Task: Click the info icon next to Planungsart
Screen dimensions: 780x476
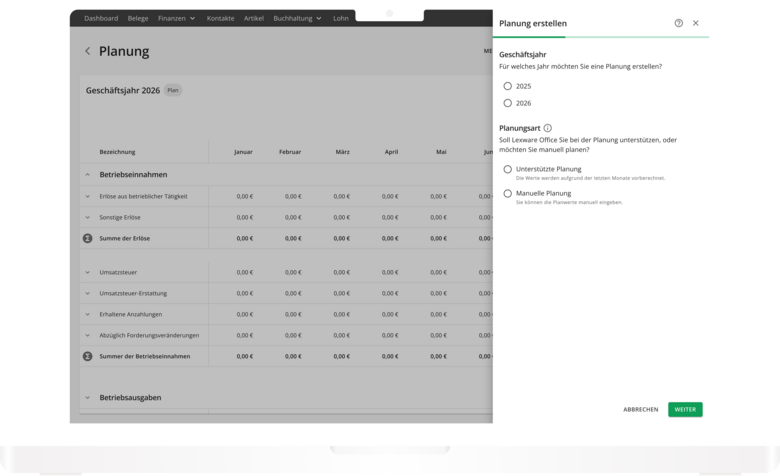Action: click(547, 128)
